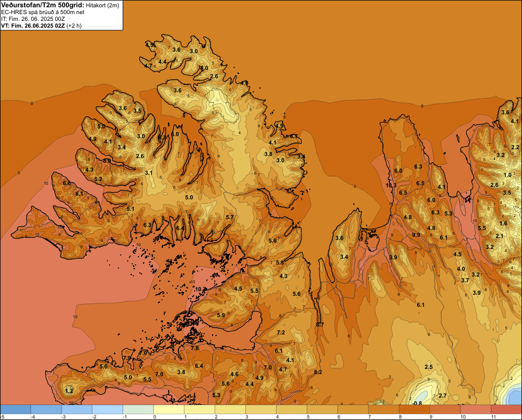Click the 'IT: Fim. 26. 06. 2025 00Z' line

33,19
